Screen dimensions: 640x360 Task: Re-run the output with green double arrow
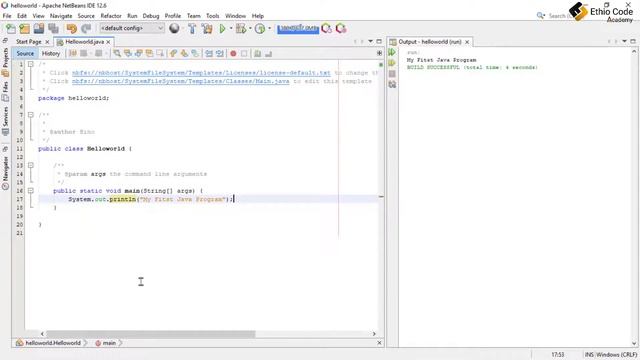tap(392, 52)
